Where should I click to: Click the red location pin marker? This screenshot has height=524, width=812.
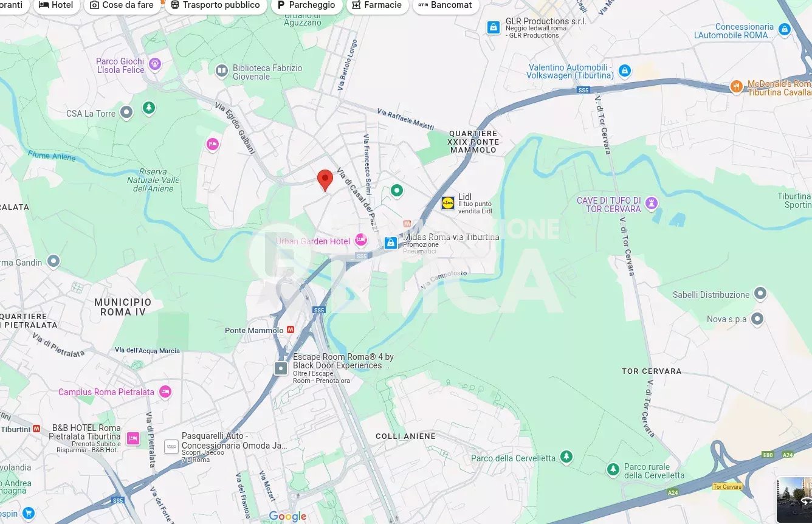pos(325,181)
